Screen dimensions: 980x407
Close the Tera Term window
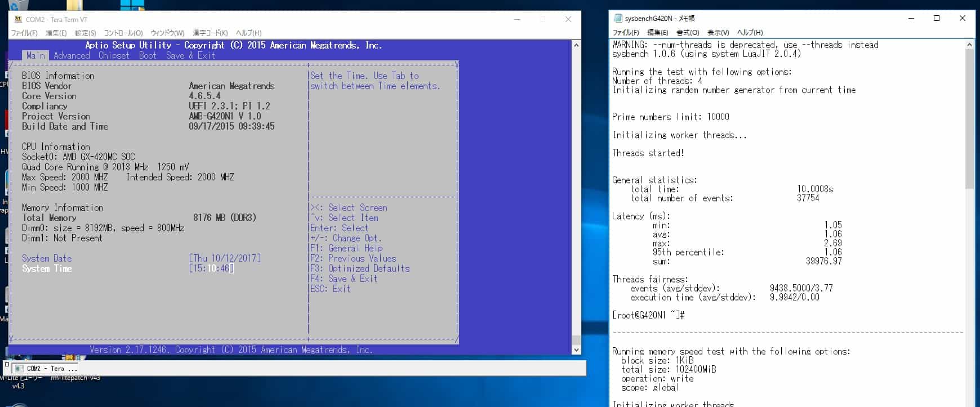(x=568, y=19)
